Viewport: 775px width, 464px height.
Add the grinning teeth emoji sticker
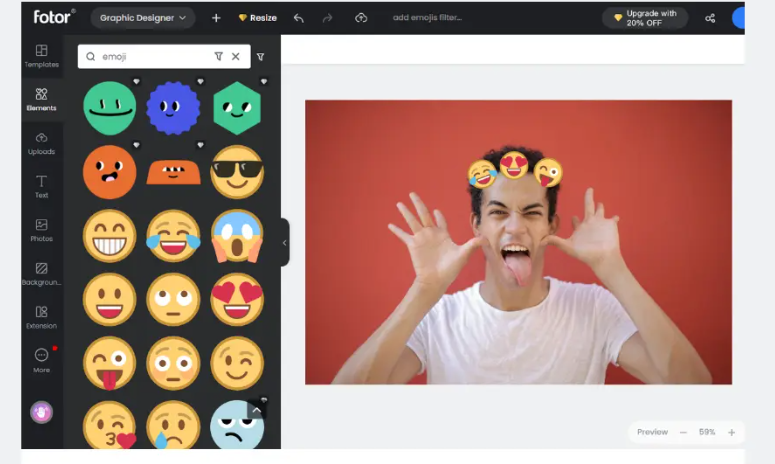(x=109, y=236)
